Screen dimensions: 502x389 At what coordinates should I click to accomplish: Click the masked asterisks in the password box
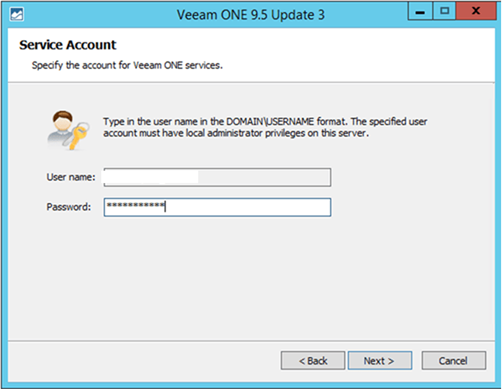135,206
